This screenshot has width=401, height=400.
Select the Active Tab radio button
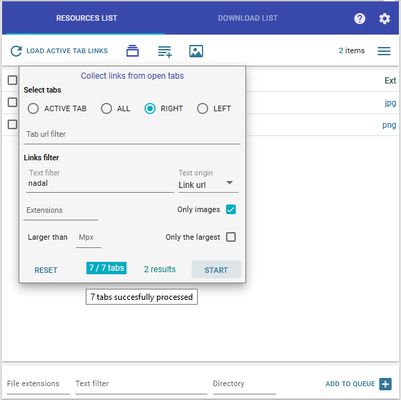click(x=33, y=109)
